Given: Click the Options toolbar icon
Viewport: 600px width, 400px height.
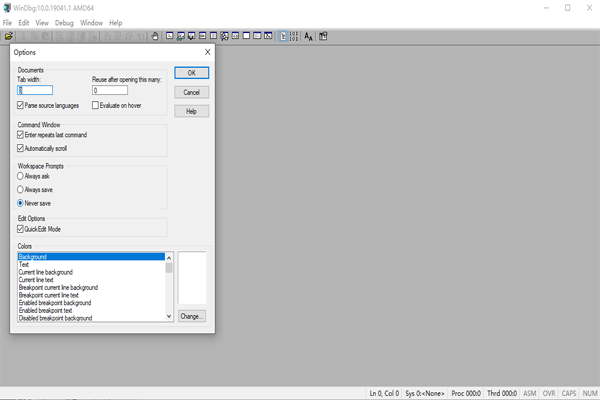Looking at the screenshot, I should [323, 36].
